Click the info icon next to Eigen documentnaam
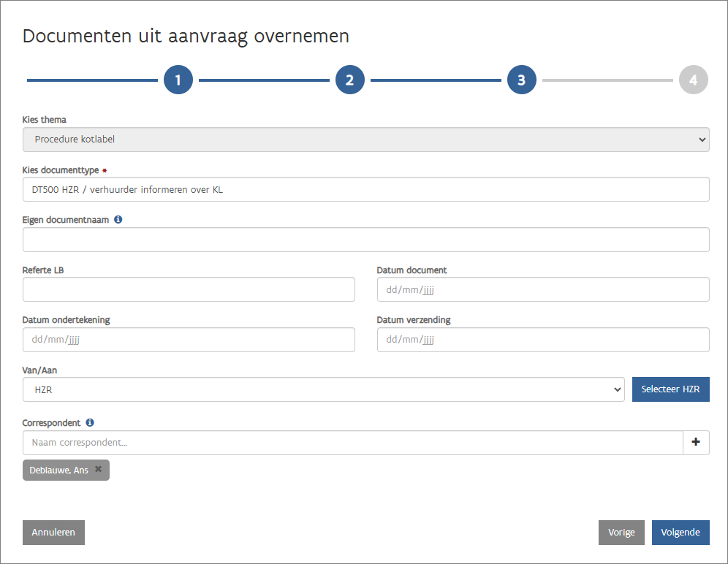 [x=118, y=219]
